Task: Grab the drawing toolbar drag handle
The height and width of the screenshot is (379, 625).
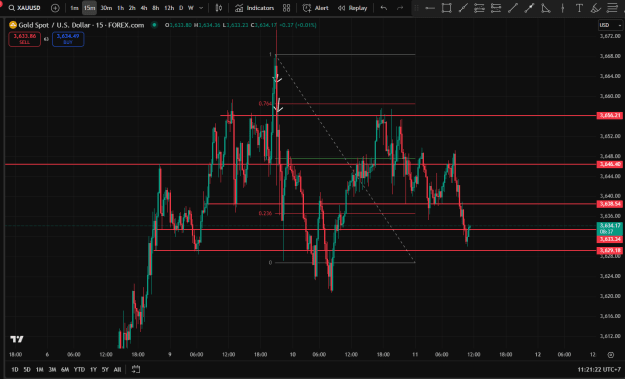Action: (x=417, y=8)
